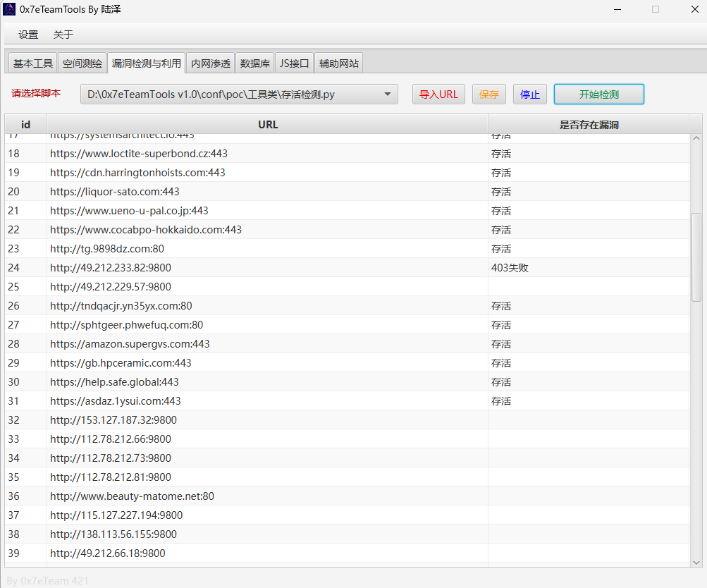Expand the script path dropdown
This screenshot has height=588, width=707.
pos(387,94)
